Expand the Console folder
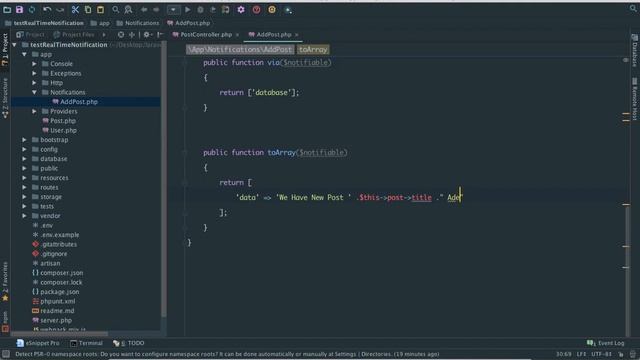This screenshot has height=360, width=640. [34, 64]
